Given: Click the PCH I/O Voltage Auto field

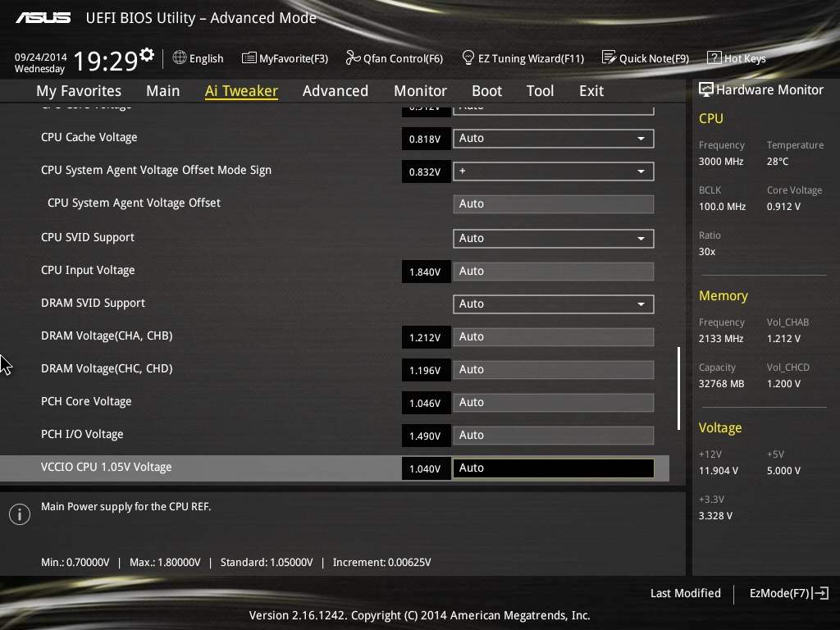Looking at the screenshot, I should coord(554,435).
